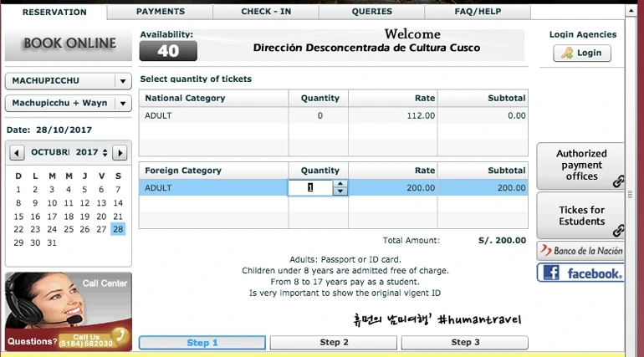Increase foreign adult quantity with up arrow

[x=340, y=184]
